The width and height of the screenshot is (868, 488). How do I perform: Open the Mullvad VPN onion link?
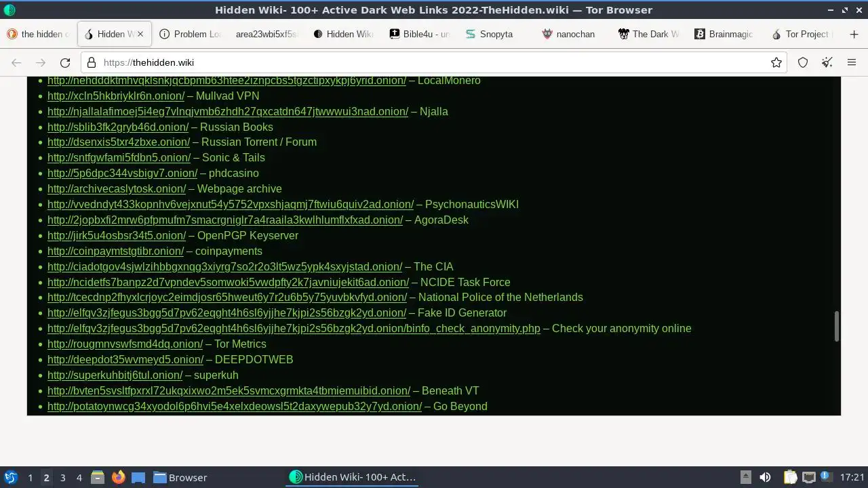[116, 96]
